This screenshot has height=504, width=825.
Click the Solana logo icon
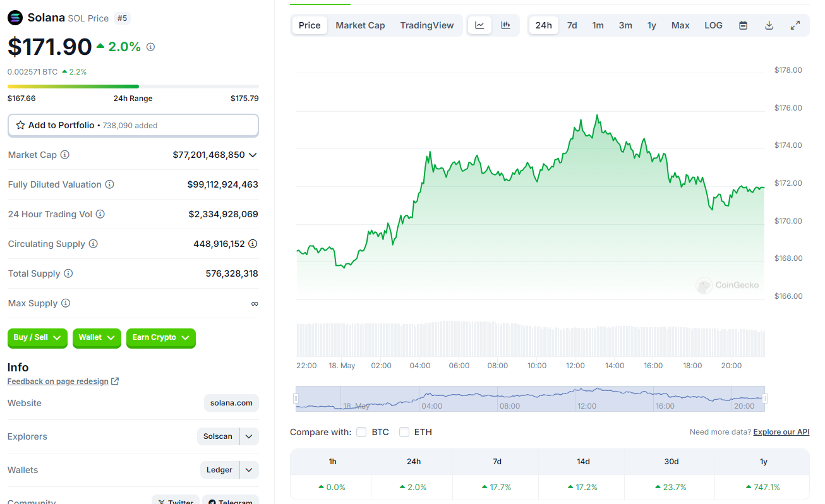pyautogui.click(x=15, y=18)
